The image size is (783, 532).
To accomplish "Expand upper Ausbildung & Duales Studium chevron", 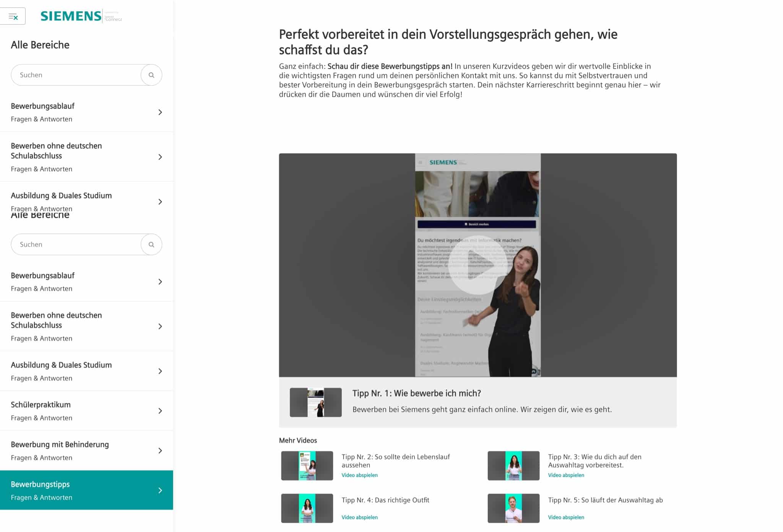I will (x=160, y=202).
